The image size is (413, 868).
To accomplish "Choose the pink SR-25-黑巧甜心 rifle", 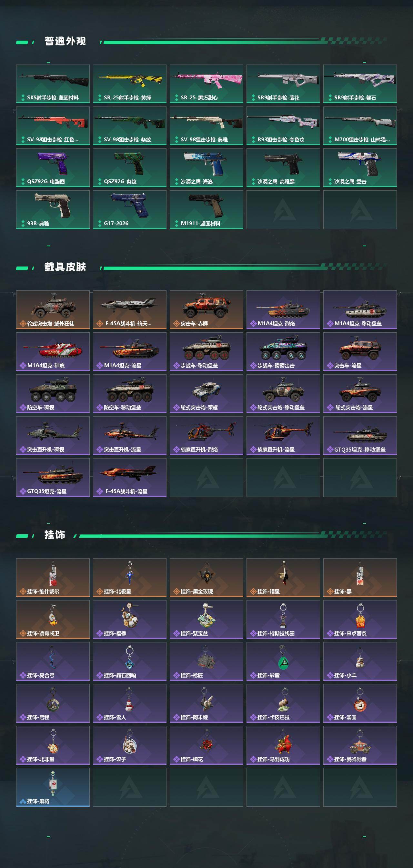I will (206, 84).
